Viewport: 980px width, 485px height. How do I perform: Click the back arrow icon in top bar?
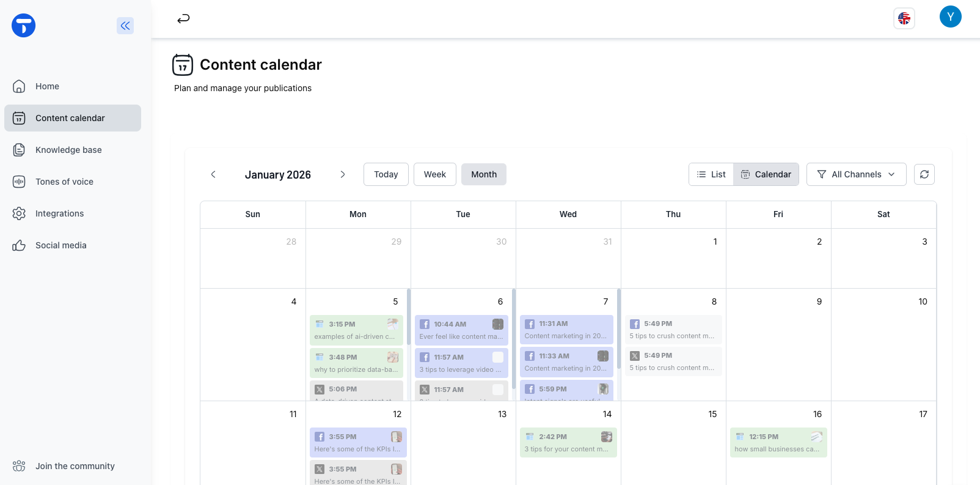point(183,19)
